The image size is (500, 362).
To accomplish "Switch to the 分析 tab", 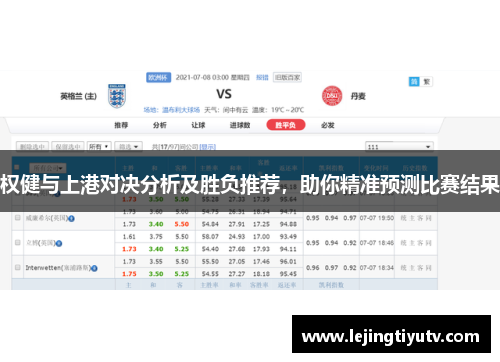I will (160, 125).
